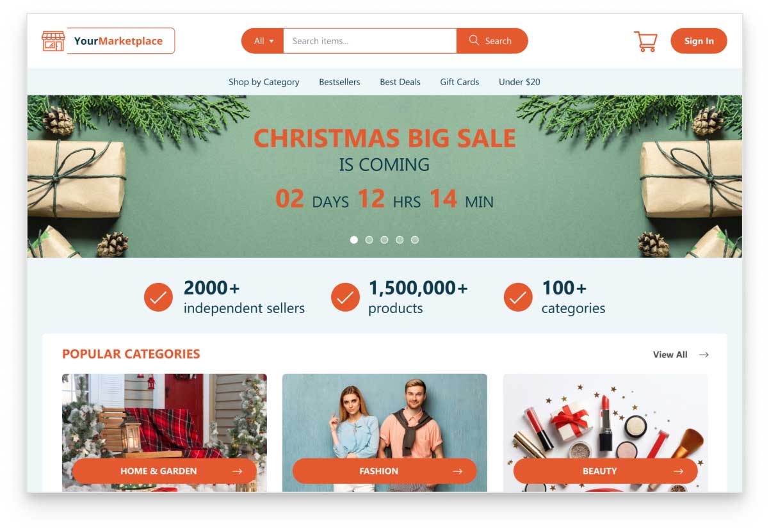Select the last banner carousel dot

[415, 240]
